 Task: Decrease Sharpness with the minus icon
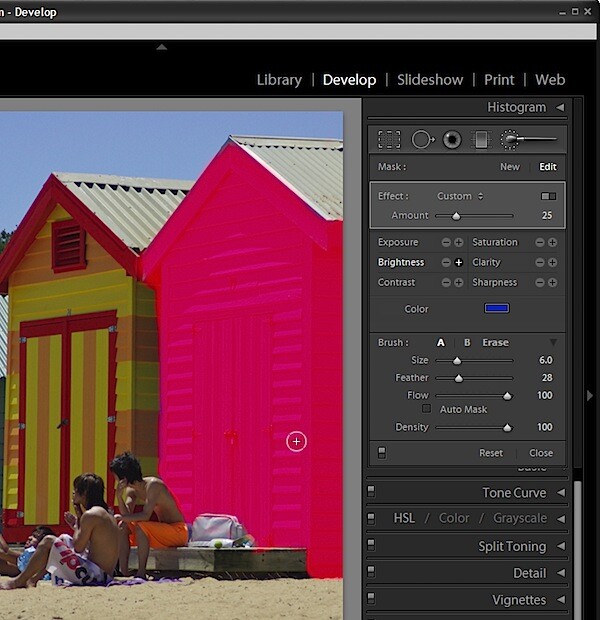(x=539, y=283)
